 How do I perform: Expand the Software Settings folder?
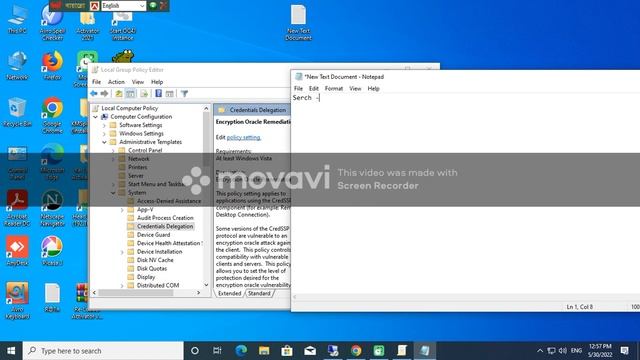pos(104,125)
